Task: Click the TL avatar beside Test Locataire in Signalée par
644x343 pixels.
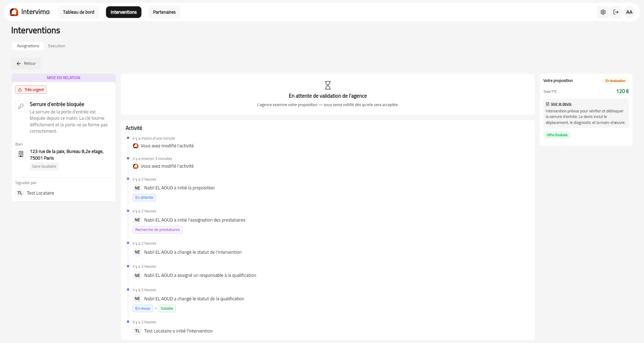Action: [x=20, y=193]
